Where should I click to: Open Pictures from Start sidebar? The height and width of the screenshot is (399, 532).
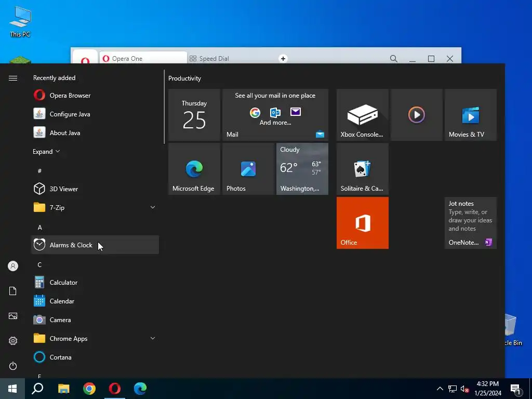(x=13, y=316)
